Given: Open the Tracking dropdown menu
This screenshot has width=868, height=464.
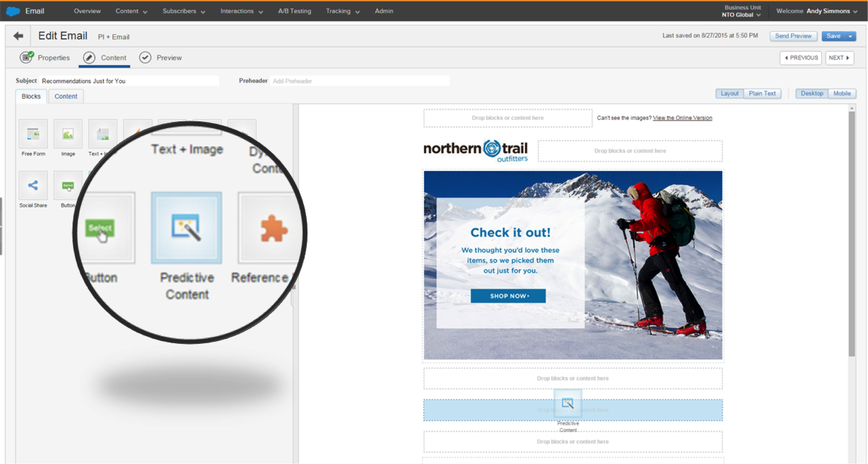Looking at the screenshot, I should [342, 11].
